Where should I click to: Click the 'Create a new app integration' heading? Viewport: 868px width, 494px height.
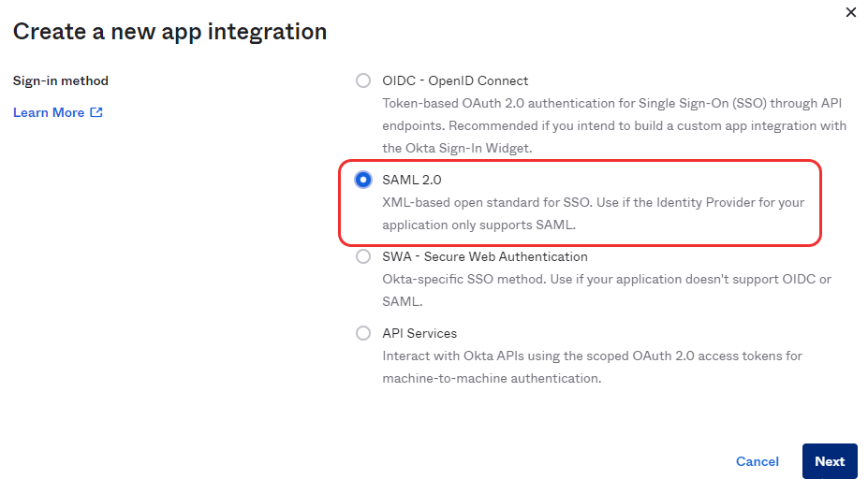169,32
